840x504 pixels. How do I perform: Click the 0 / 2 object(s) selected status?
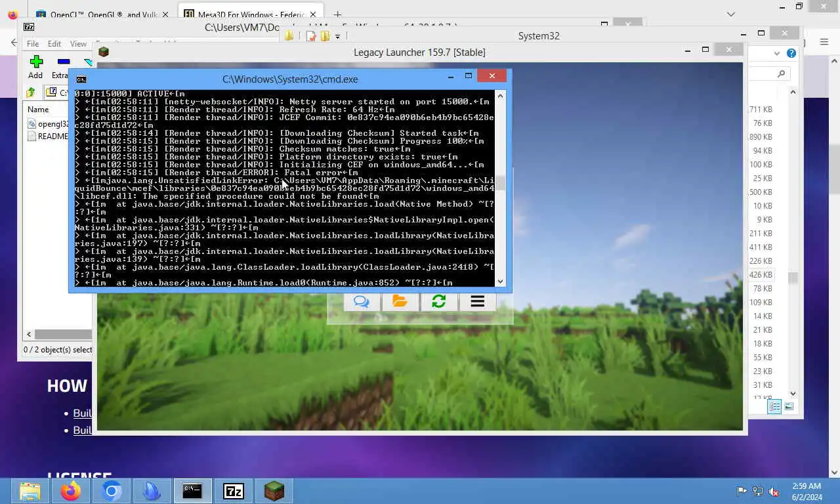(58, 350)
